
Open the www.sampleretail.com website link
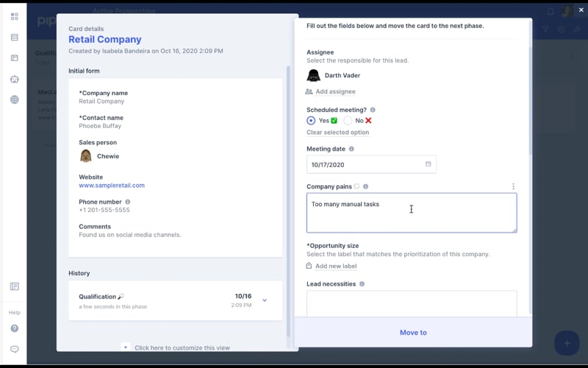tap(112, 185)
